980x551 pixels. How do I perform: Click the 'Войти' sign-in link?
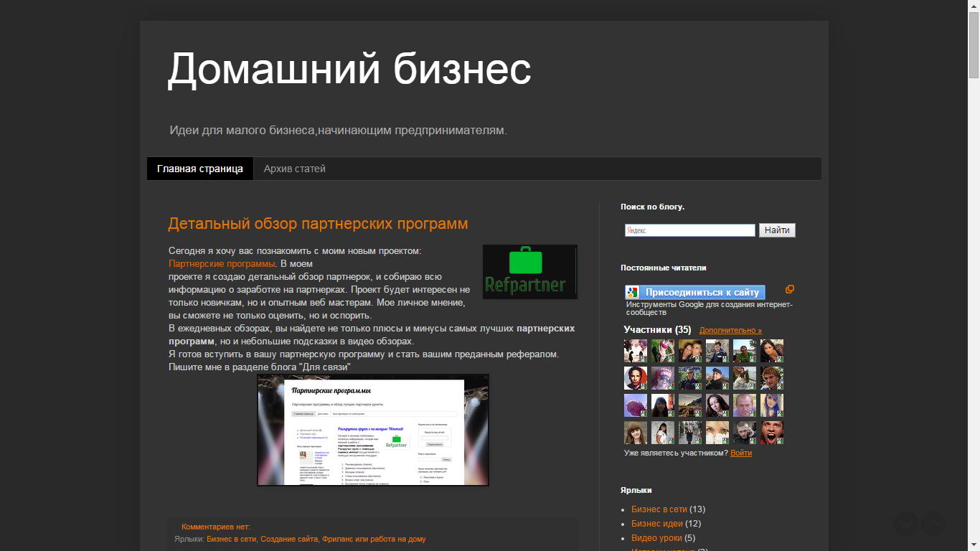pos(741,453)
